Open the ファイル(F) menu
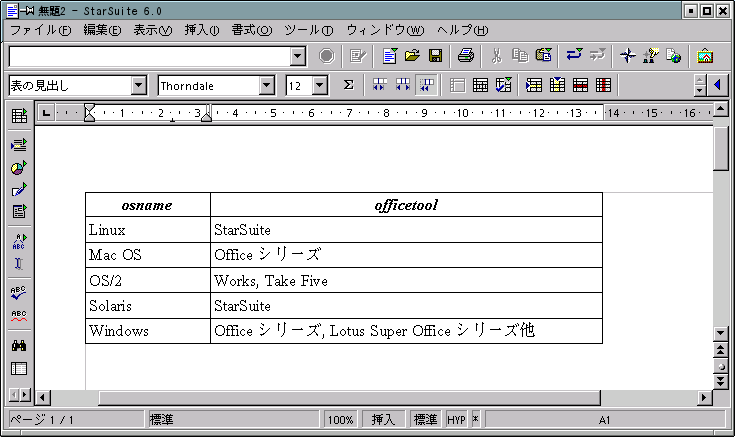Viewport: 735px width, 437px height. tap(40, 30)
